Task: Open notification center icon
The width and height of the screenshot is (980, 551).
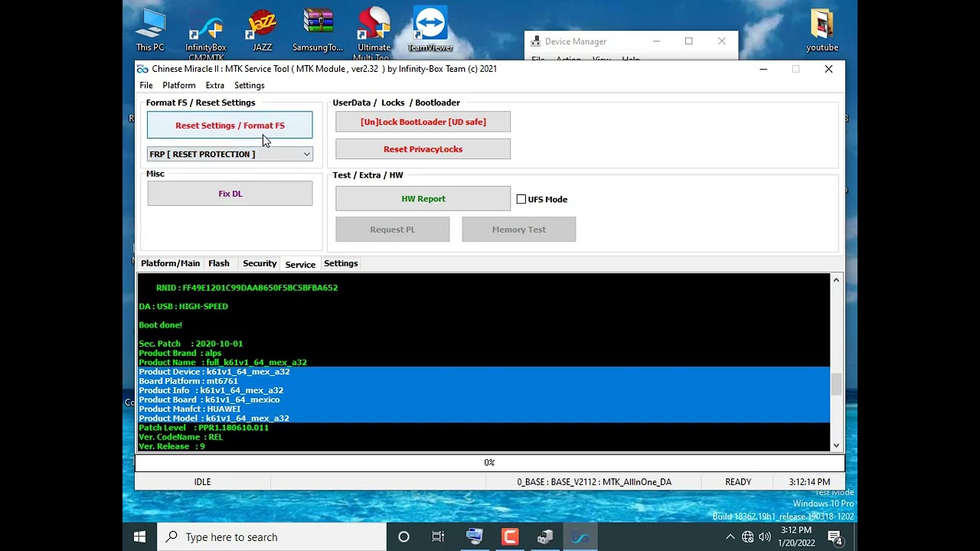Action: pyautogui.click(x=835, y=537)
